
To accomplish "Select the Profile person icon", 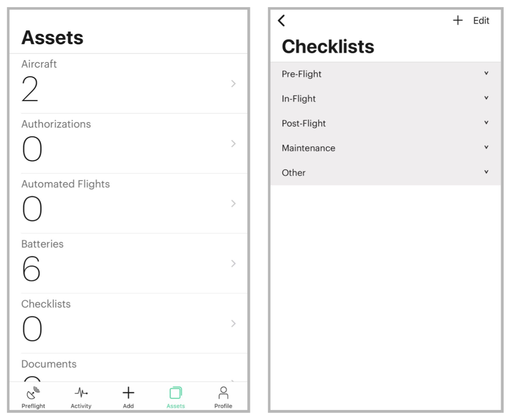I will tap(223, 393).
